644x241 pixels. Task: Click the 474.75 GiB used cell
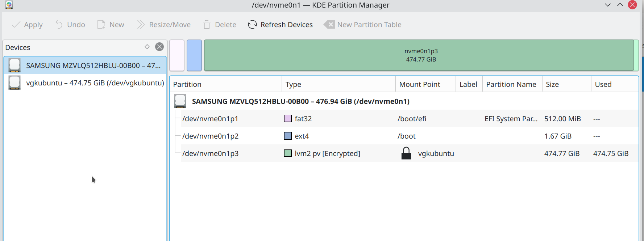(611, 153)
